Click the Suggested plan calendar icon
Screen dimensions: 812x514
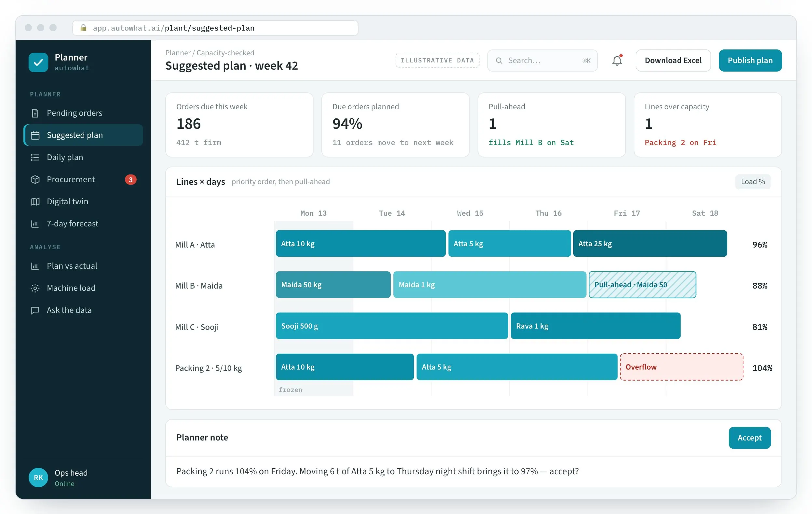coord(35,135)
